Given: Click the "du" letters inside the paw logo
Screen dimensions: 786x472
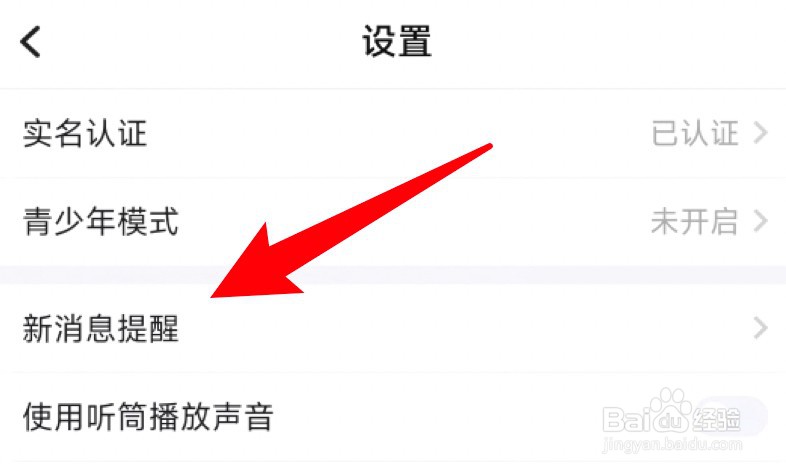Looking at the screenshot, I should [x=671, y=420].
